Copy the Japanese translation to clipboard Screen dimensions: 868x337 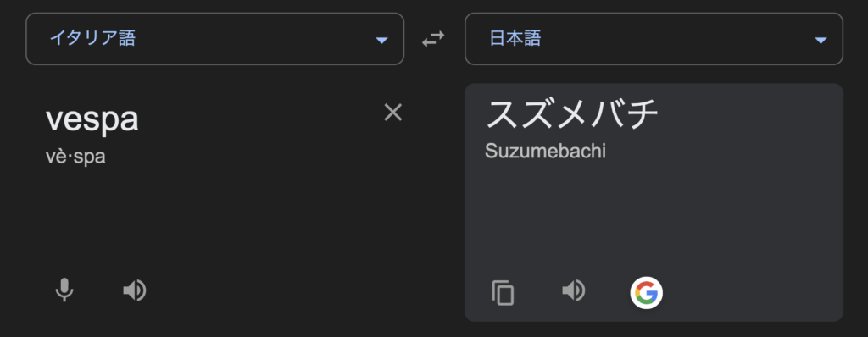click(x=503, y=293)
